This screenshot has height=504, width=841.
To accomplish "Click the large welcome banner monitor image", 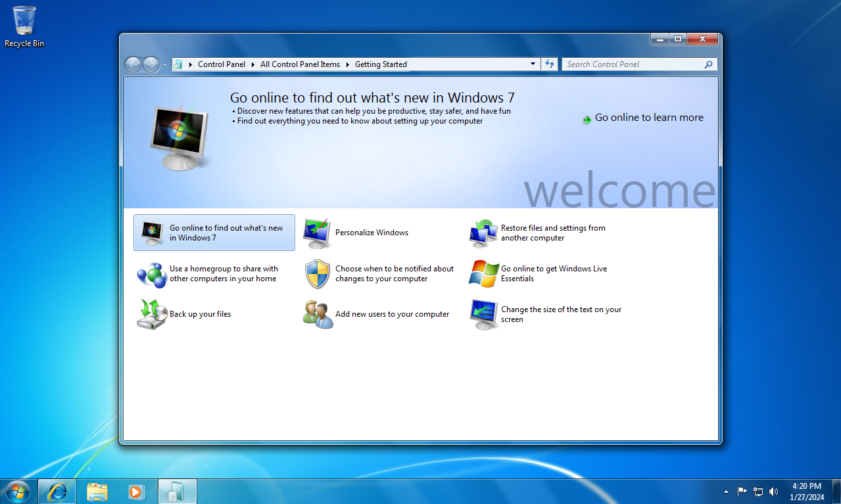I will coord(179,137).
